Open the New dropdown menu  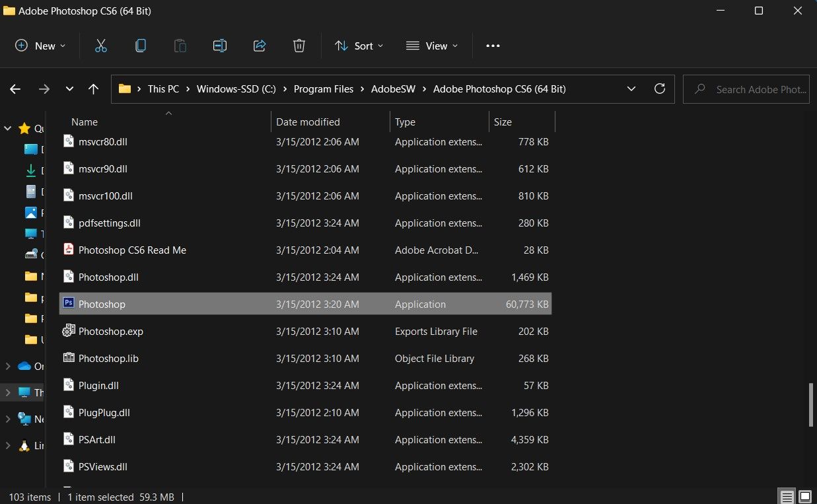[x=40, y=46]
